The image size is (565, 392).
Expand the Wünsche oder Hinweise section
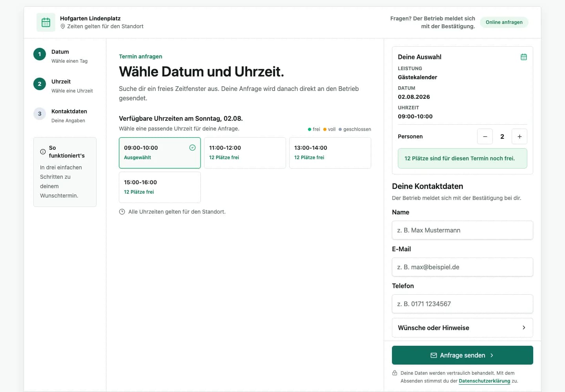[462, 328]
